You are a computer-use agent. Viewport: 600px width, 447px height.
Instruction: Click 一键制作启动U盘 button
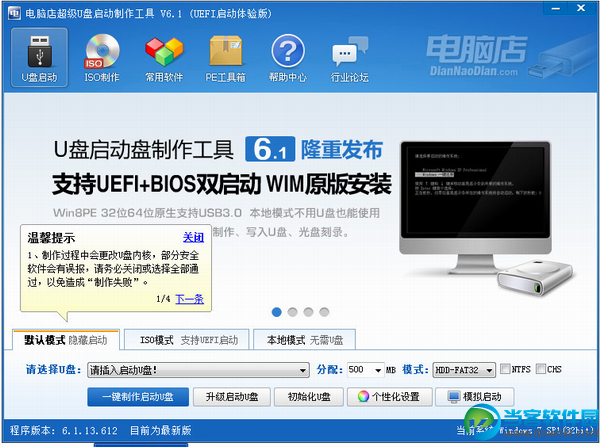point(138,397)
